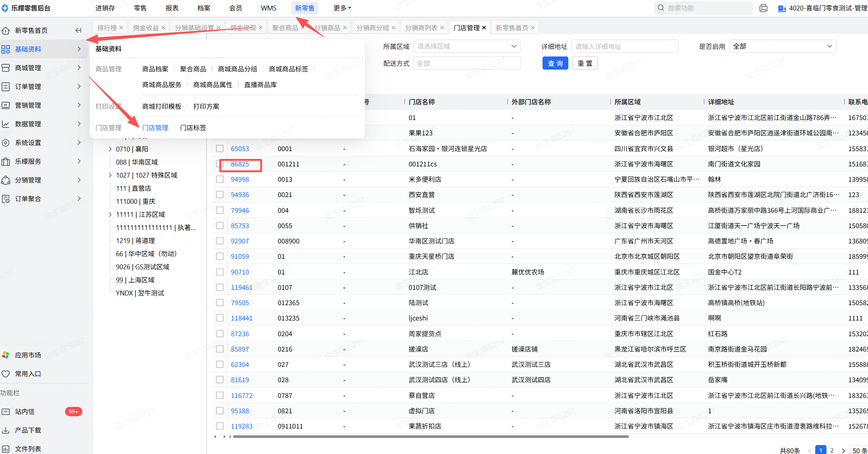The width and height of the screenshot is (868, 454).
Task: Open the 所属区域 region dropdown
Action: point(467,46)
